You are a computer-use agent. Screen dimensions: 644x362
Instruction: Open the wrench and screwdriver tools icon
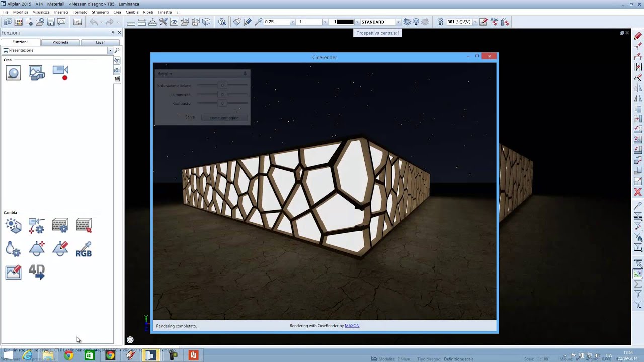click(163, 22)
